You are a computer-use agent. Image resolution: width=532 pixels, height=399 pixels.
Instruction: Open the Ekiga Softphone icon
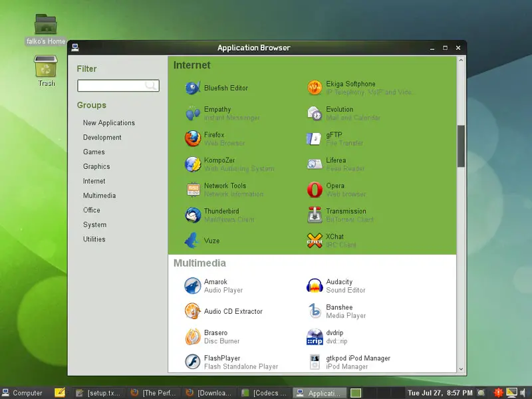pos(315,88)
